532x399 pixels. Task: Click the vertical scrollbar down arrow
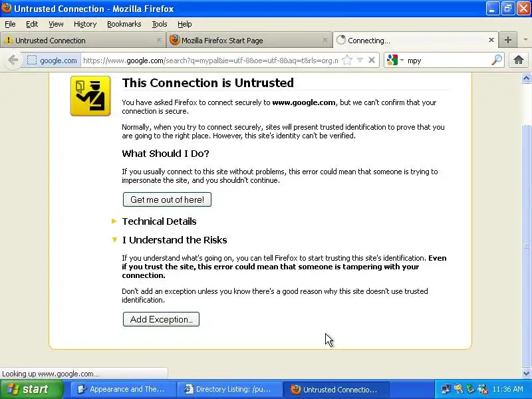coord(526,374)
